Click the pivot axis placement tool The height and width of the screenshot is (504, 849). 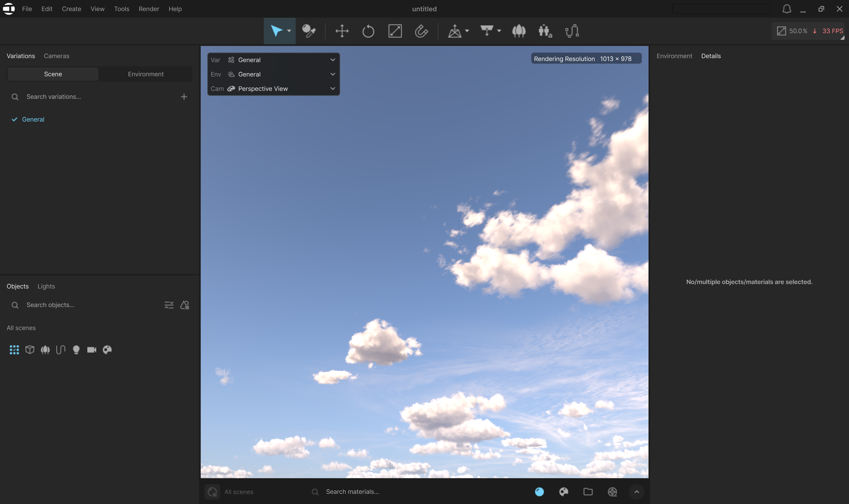click(x=454, y=31)
